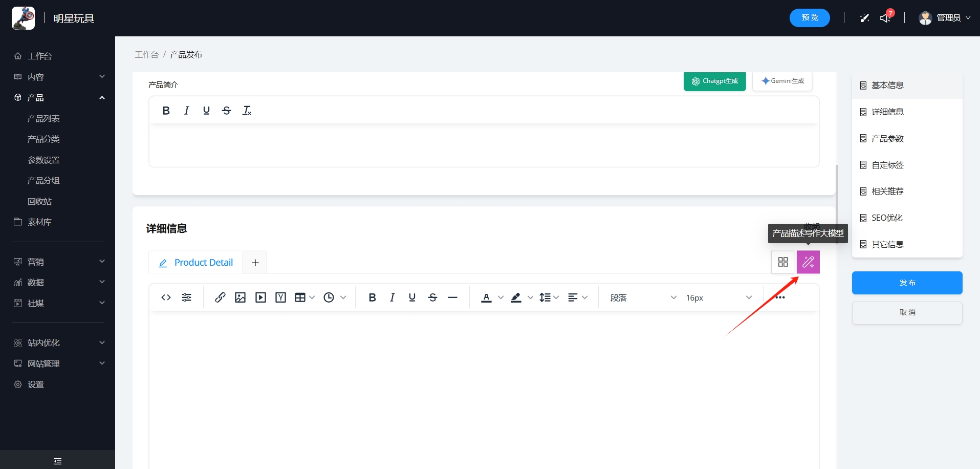The image size is (980, 469).
Task: Click the Chatgpt生成 button
Action: (714, 81)
